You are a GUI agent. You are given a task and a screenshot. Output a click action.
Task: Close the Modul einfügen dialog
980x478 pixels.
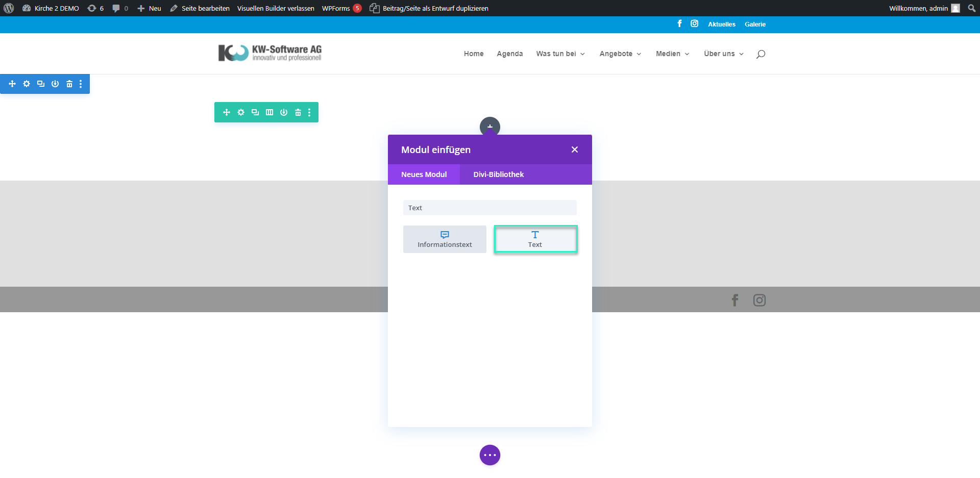tap(575, 149)
